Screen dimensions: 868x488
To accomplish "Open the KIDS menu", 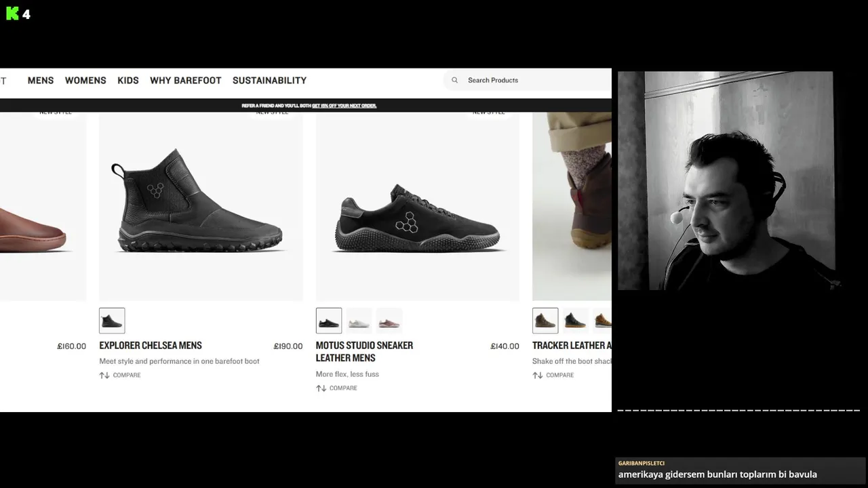I will click(x=128, y=80).
